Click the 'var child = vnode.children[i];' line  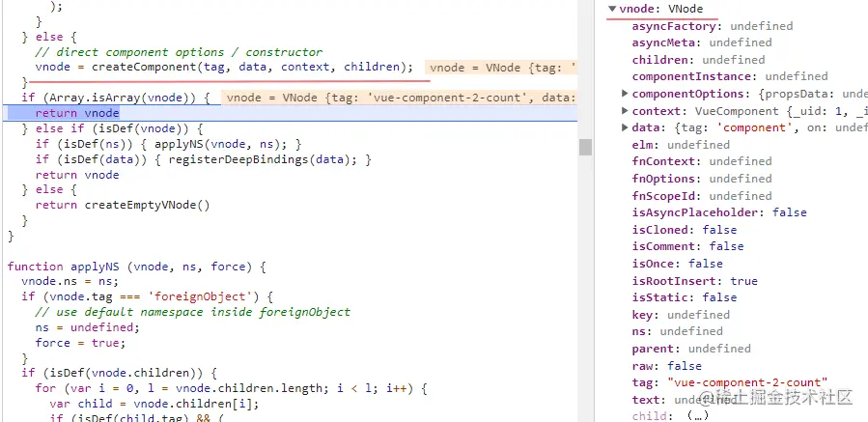154,404
